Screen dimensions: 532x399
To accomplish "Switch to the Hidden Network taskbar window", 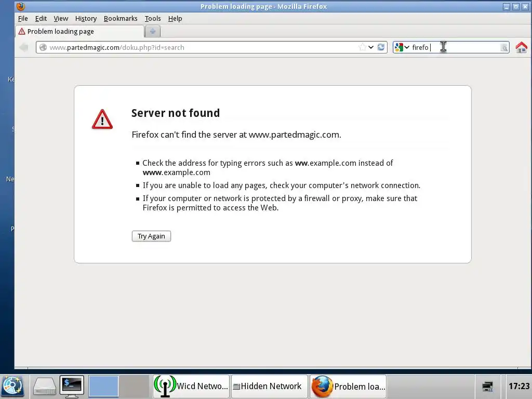I will 270,386.
